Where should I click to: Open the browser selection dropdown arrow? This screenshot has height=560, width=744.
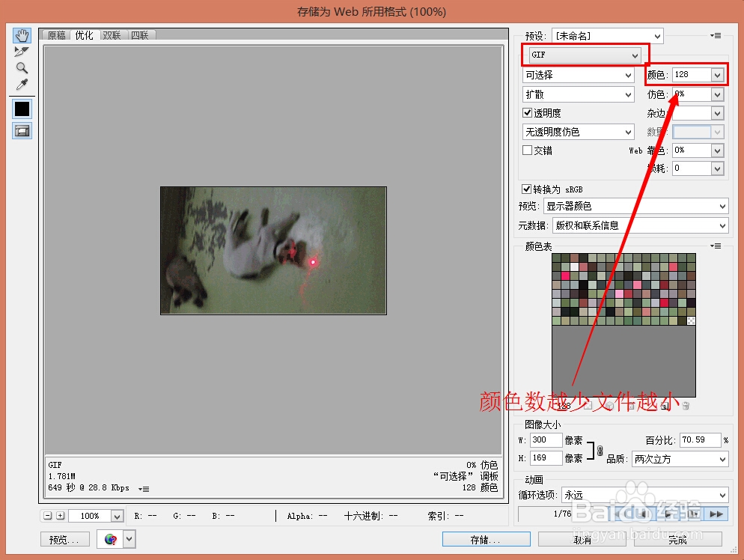[x=129, y=539]
